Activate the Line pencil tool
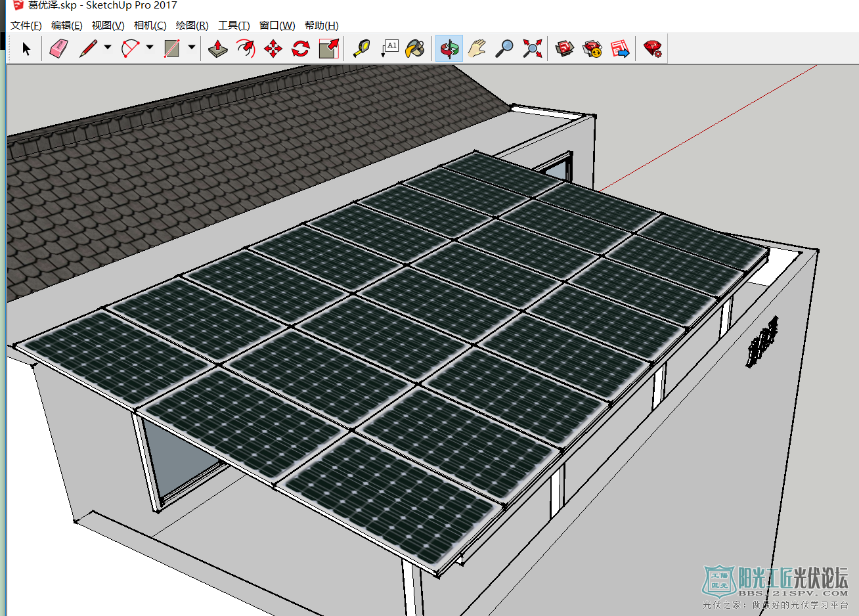The height and width of the screenshot is (616, 859). (x=88, y=49)
